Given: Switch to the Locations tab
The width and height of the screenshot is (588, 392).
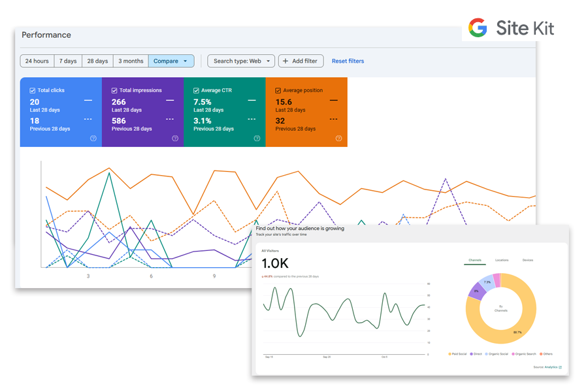Looking at the screenshot, I should coord(502,260).
